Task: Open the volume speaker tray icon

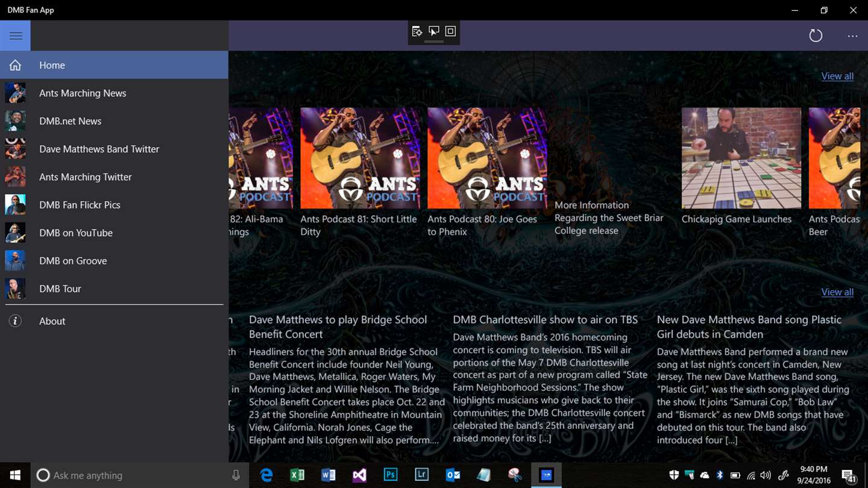Action: coord(766,475)
